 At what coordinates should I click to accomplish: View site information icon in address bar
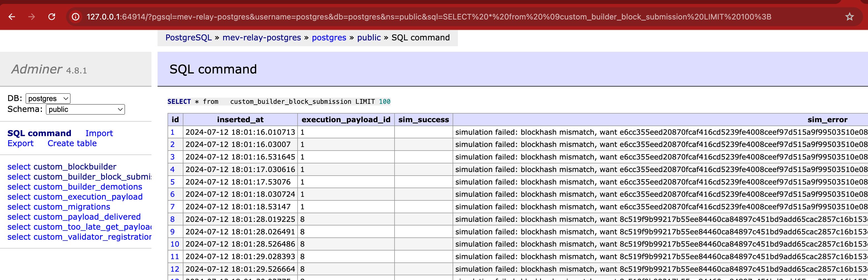(x=76, y=16)
